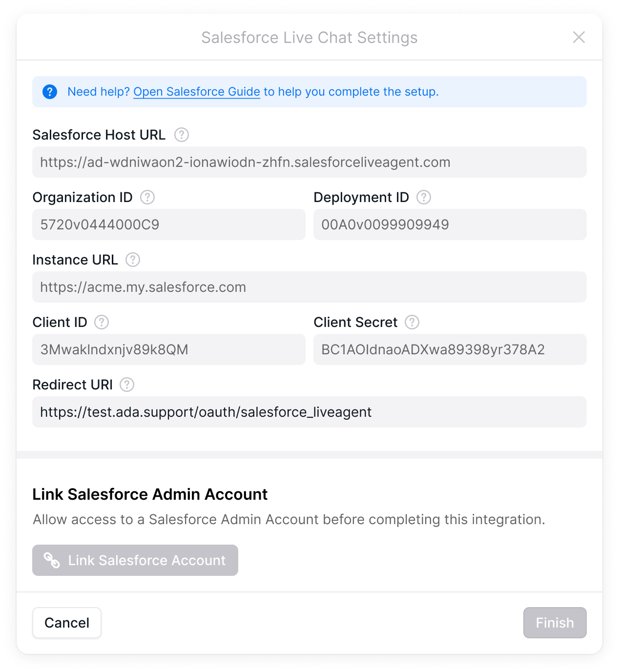Click help icon next to Client Secret
Image resolution: width=619 pixels, height=672 pixels.
point(412,322)
